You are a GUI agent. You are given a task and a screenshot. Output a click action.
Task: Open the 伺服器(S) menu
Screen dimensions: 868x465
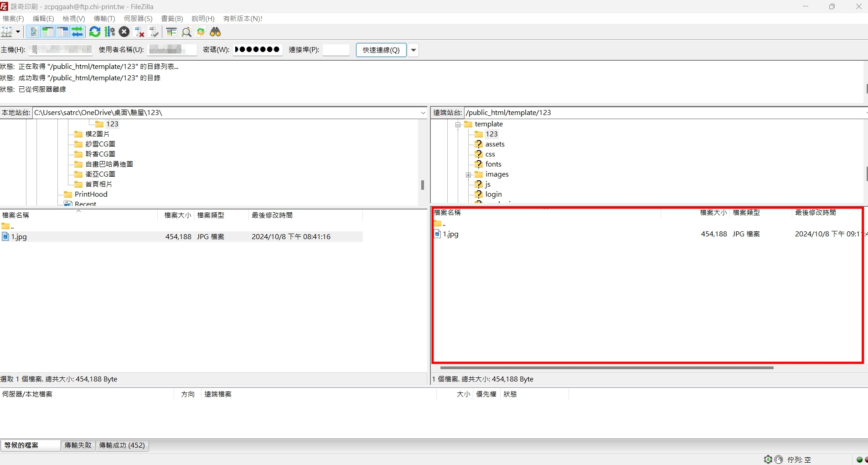click(x=138, y=19)
